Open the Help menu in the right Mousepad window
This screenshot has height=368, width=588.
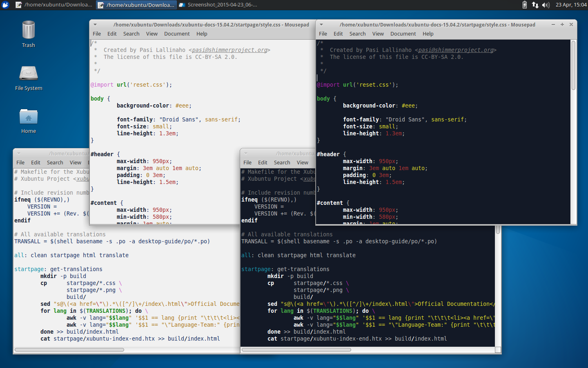click(x=428, y=34)
